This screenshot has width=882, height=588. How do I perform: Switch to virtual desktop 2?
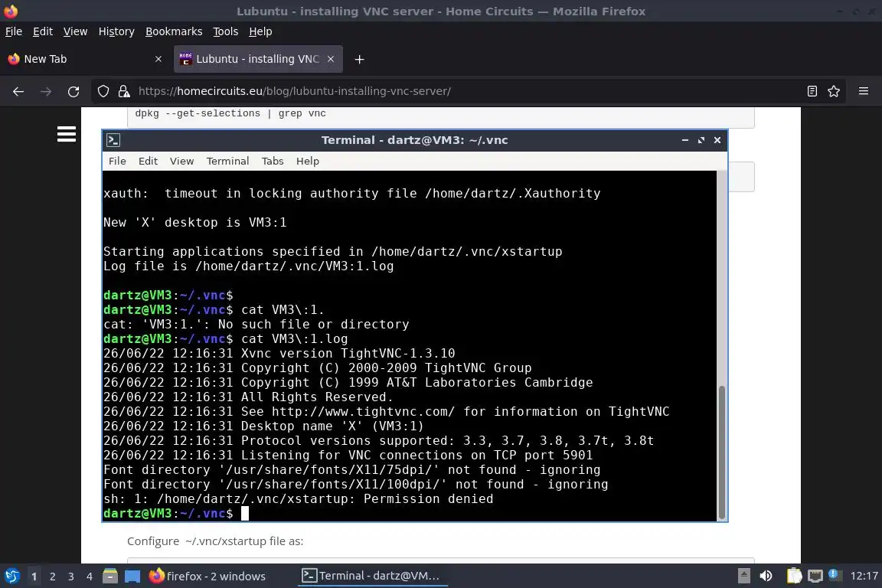[x=52, y=577]
